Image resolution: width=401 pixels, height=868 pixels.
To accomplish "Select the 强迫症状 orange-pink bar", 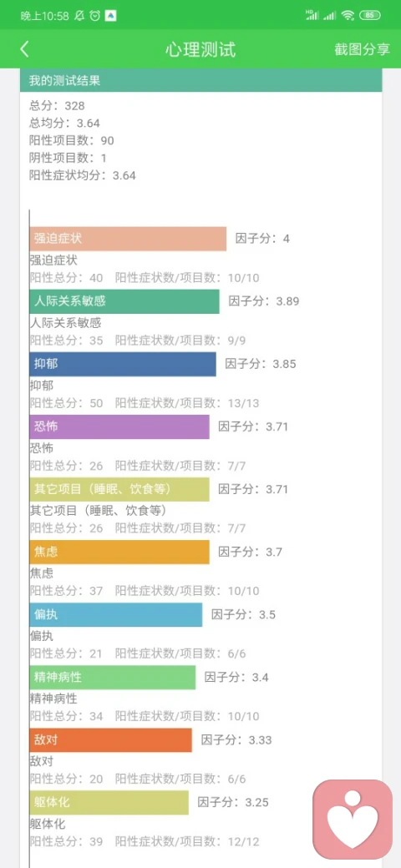I will (x=128, y=239).
